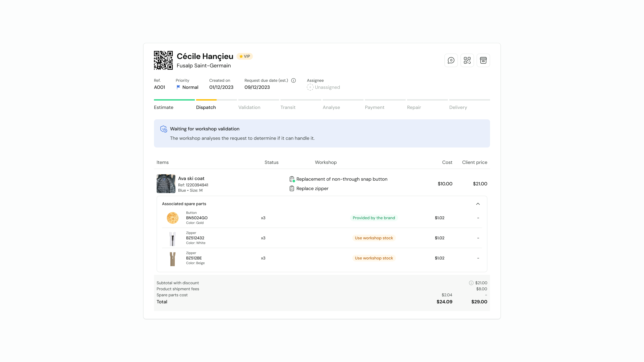
Task: Click the subtotal info icon
Action: [471, 283]
